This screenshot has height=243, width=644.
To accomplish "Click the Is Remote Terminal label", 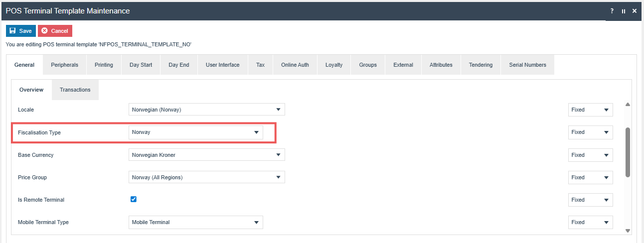I will tap(41, 200).
